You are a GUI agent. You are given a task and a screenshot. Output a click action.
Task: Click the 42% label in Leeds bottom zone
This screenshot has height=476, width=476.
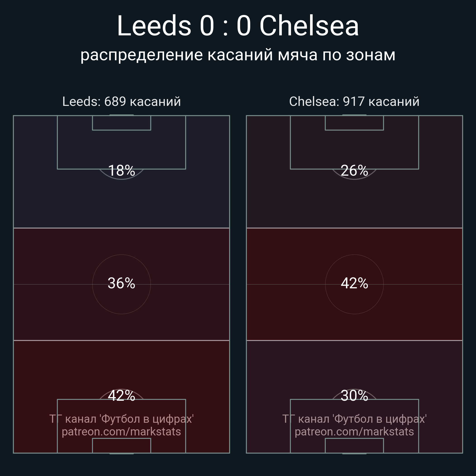(121, 396)
